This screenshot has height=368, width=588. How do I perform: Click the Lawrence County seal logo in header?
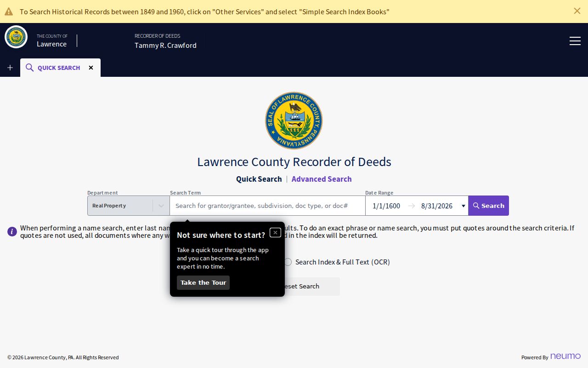[16, 37]
